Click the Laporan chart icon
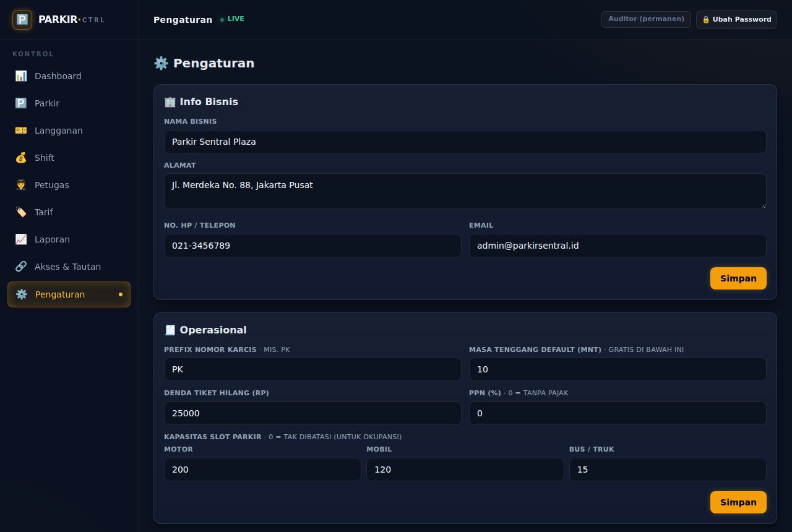Image resolution: width=792 pixels, height=532 pixels. point(21,239)
